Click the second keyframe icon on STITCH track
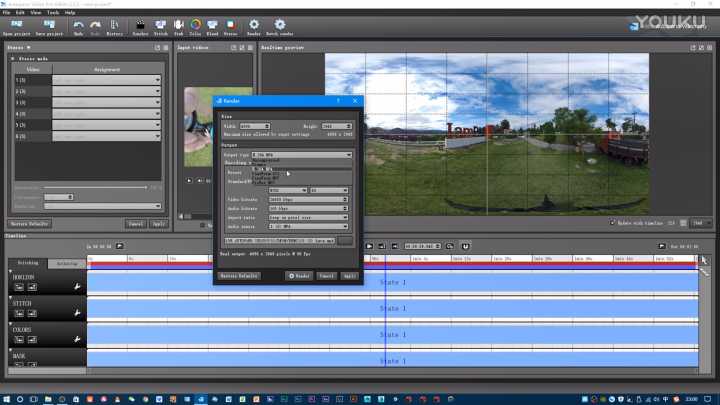 click(x=32, y=313)
